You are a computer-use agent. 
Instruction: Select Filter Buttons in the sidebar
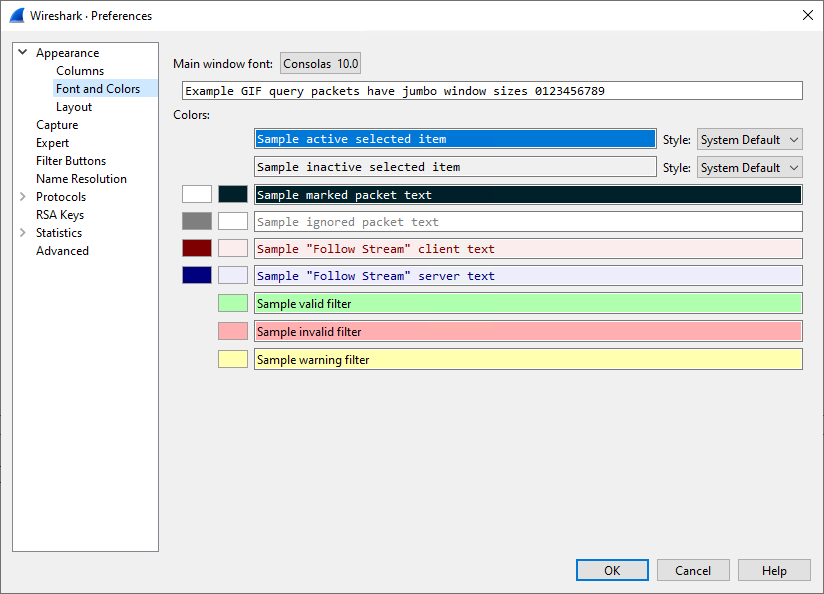70,160
